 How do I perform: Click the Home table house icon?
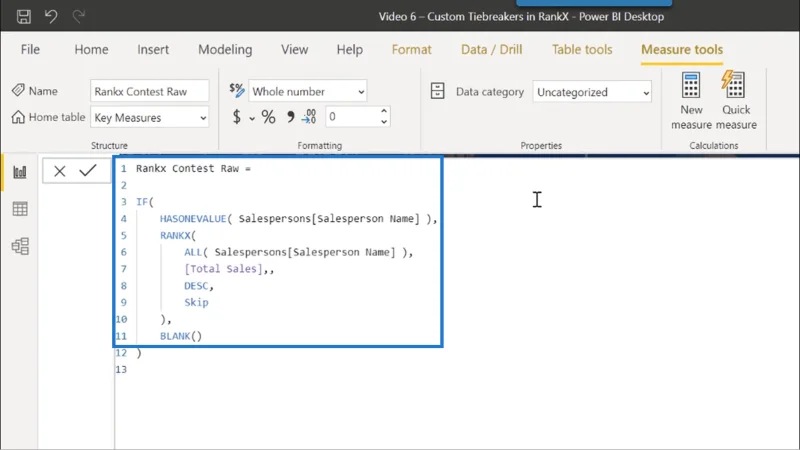point(18,117)
